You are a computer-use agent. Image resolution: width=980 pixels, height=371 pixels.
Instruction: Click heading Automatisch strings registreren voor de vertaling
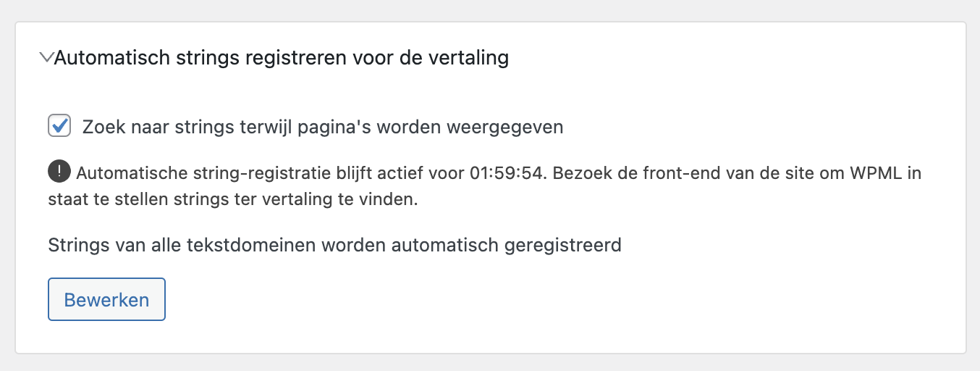[282, 58]
